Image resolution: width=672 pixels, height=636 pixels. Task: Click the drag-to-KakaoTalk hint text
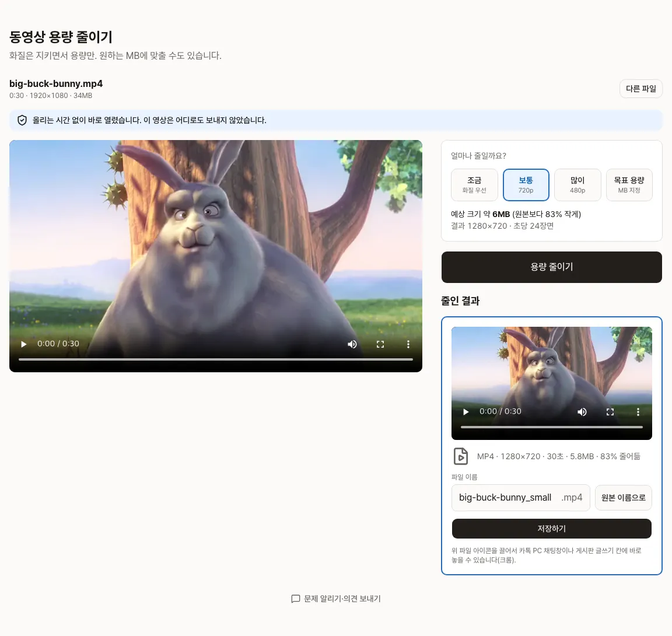547,555
